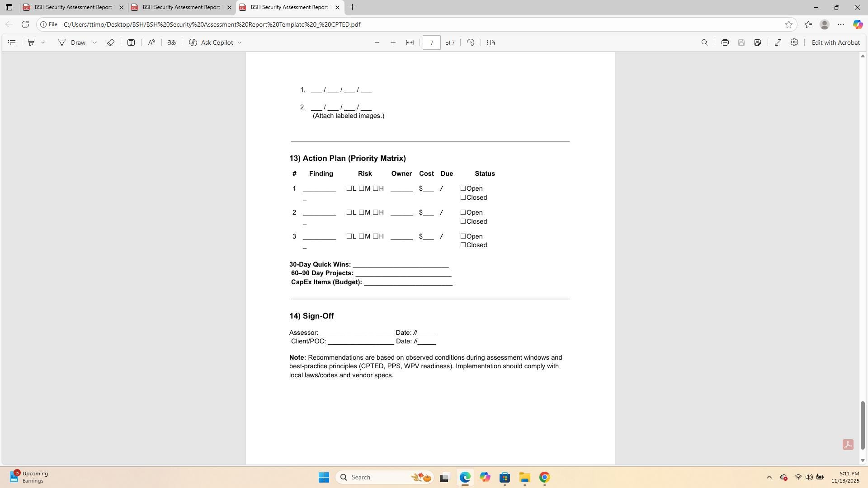
Task: Open Find search in the PDF toolbar
Action: click(704, 42)
